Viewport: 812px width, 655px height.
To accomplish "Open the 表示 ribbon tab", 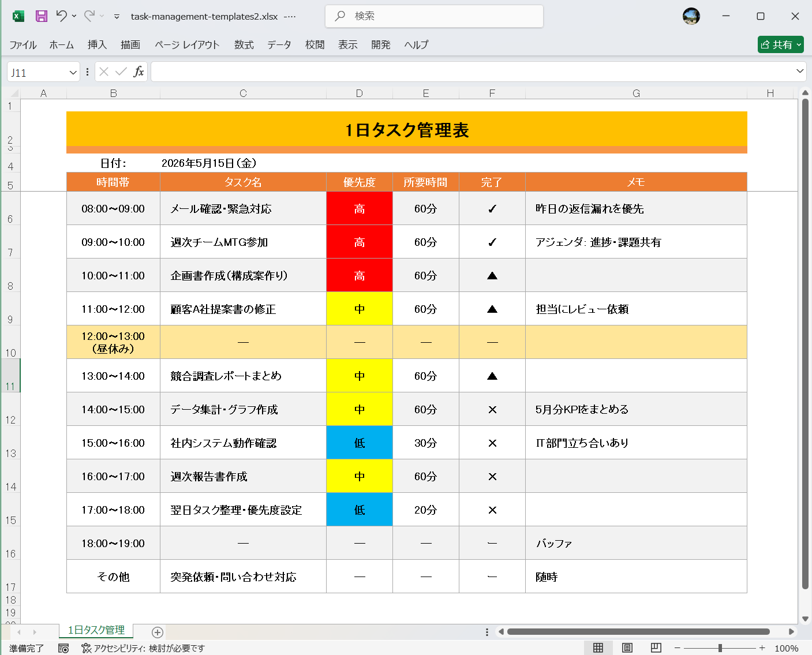I will click(x=348, y=44).
